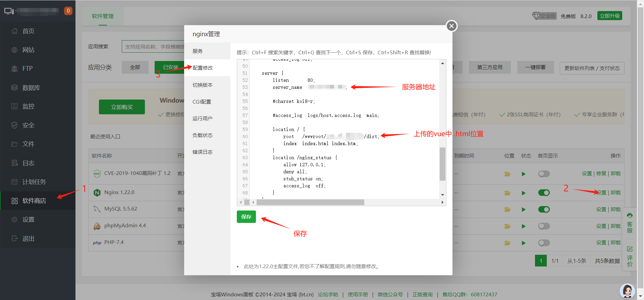Viewport: 644px width, 300px height.
Task: Click the 日志 log icon
Action: (14, 163)
